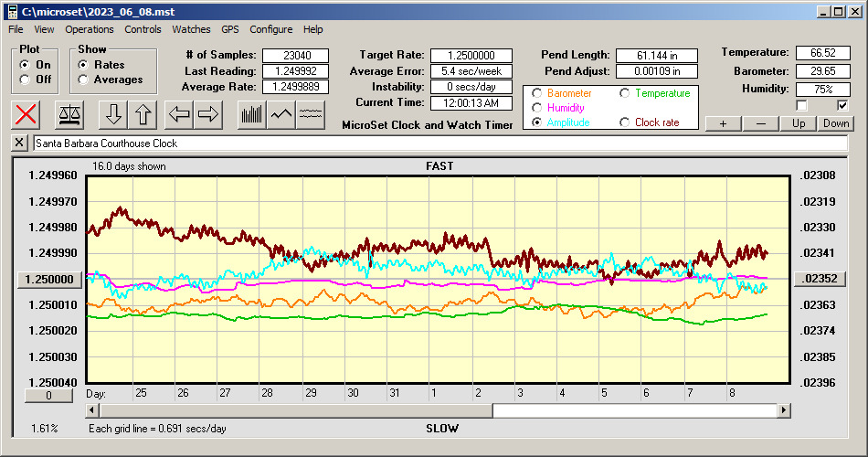Image resolution: width=868 pixels, height=457 pixels.
Task: Open the File menu
Action: click(x=16, y=29)
